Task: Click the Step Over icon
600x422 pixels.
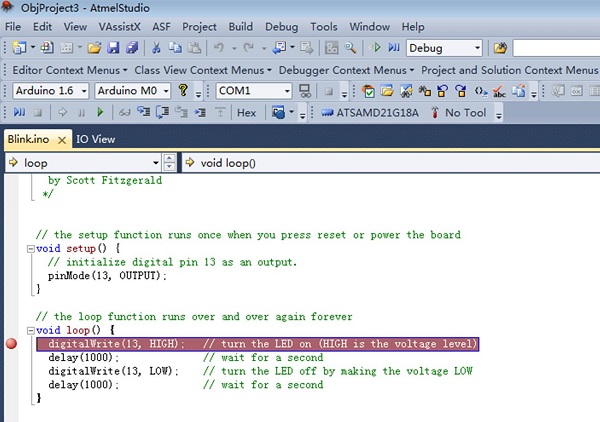Action: coord(163,112)
